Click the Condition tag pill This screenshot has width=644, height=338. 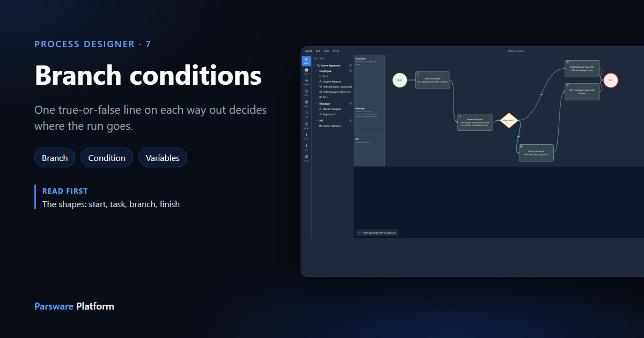[107, 158]
